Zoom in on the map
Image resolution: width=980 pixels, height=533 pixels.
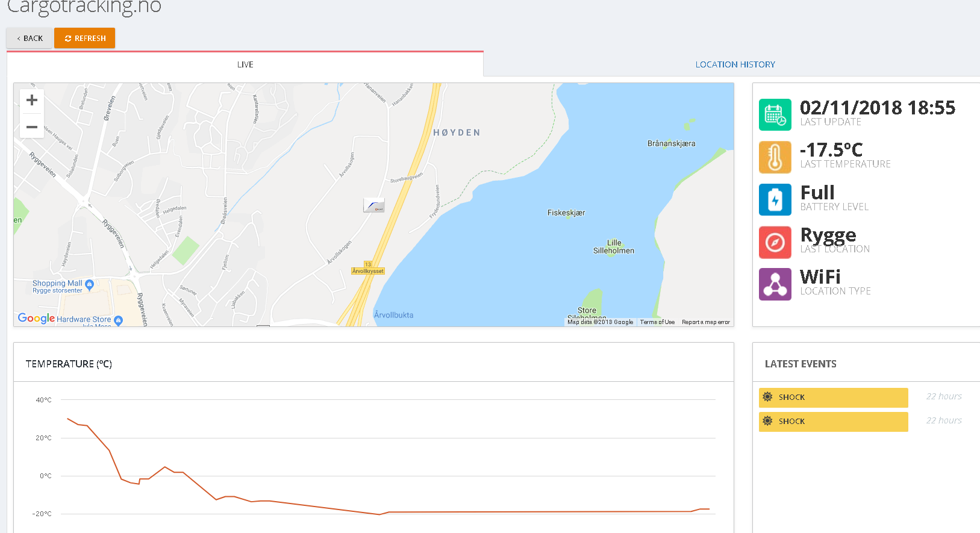tap(32, 101)
